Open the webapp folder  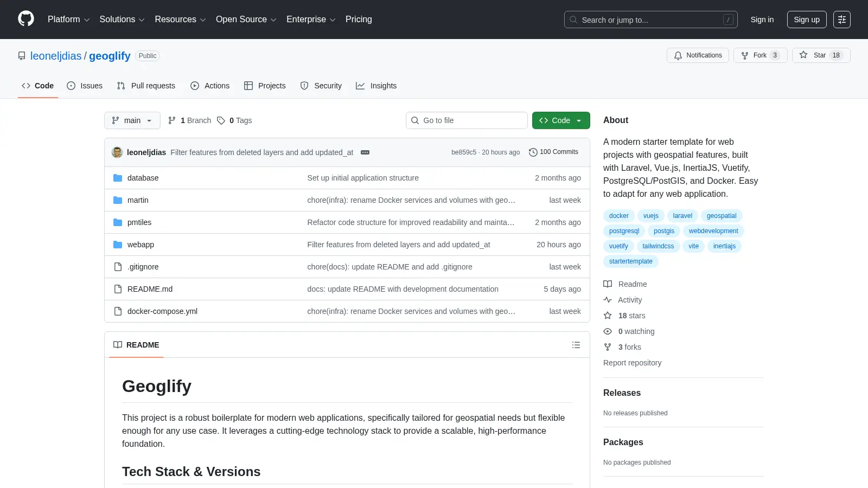141,245
